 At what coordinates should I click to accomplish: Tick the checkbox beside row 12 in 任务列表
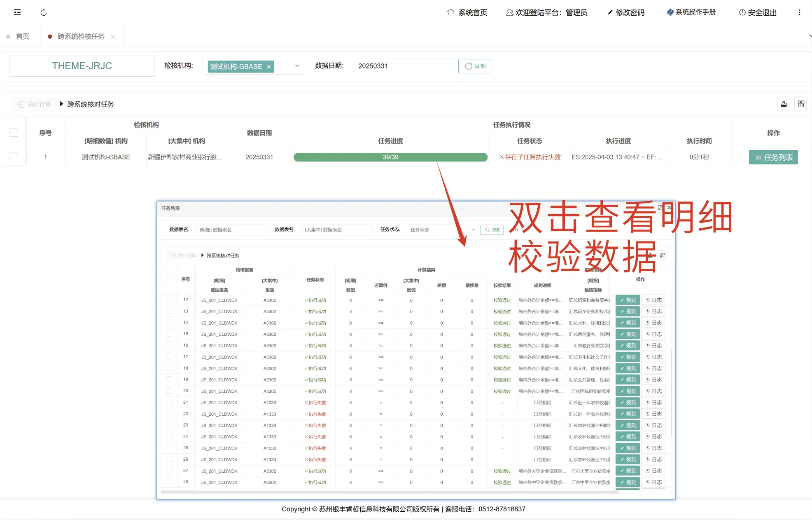coord(169,300)
